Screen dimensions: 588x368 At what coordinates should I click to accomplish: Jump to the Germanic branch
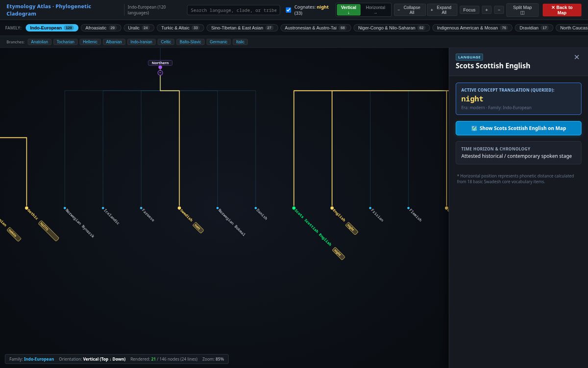[219, 42]
